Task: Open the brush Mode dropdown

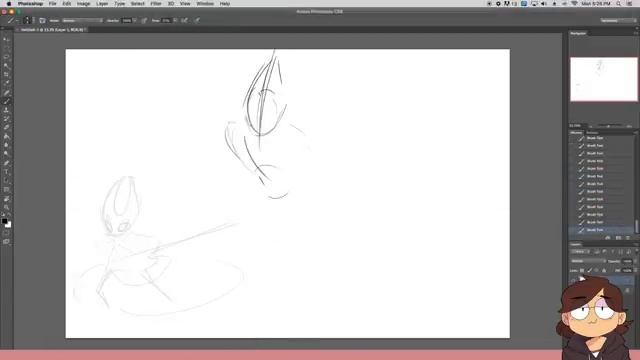Action: coord(82,20)
